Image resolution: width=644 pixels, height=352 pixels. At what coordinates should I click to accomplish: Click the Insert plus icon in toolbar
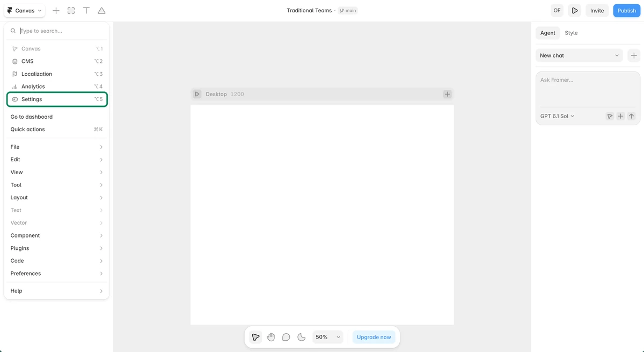point(56,11)
